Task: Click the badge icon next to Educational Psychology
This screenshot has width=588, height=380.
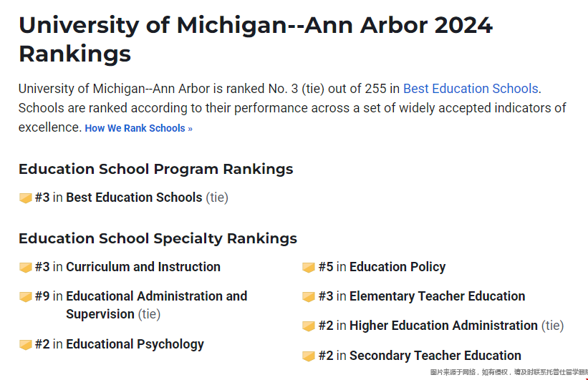Action: point(26,345)
